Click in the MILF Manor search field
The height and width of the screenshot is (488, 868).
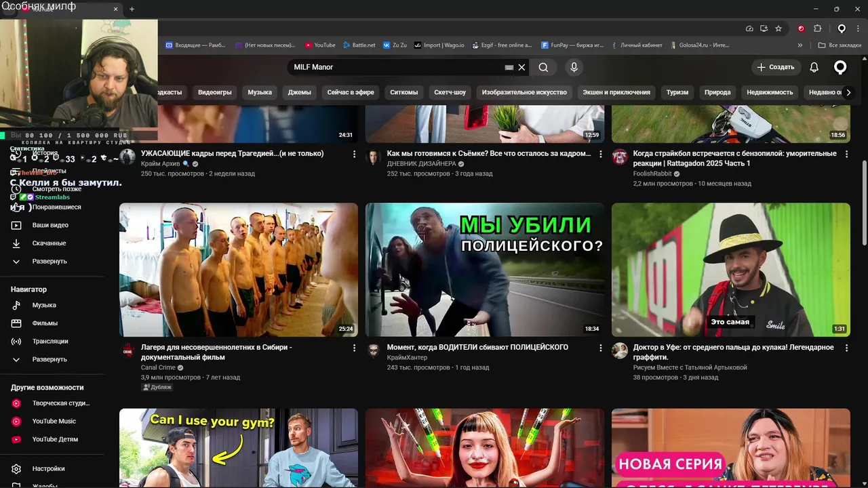(x=397, y=67)
